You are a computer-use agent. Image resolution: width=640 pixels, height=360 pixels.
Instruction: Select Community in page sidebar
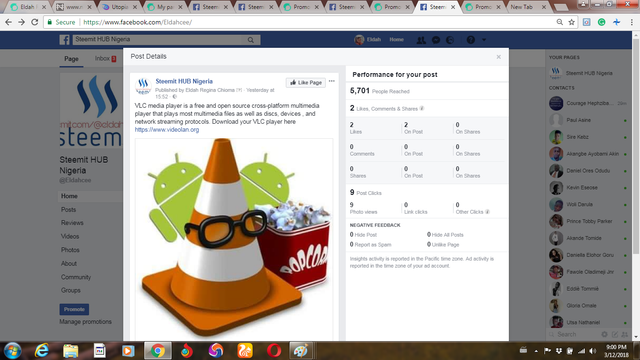(x=76, y=277)
